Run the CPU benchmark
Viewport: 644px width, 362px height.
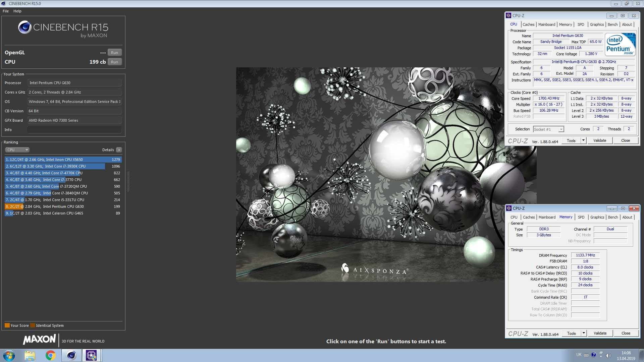pos(114,62)
